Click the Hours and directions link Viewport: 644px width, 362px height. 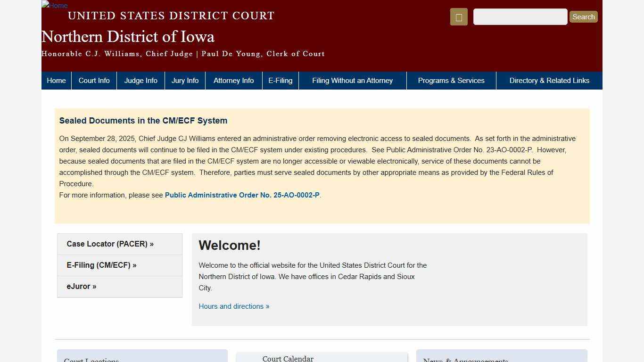(x=234, y=306)
